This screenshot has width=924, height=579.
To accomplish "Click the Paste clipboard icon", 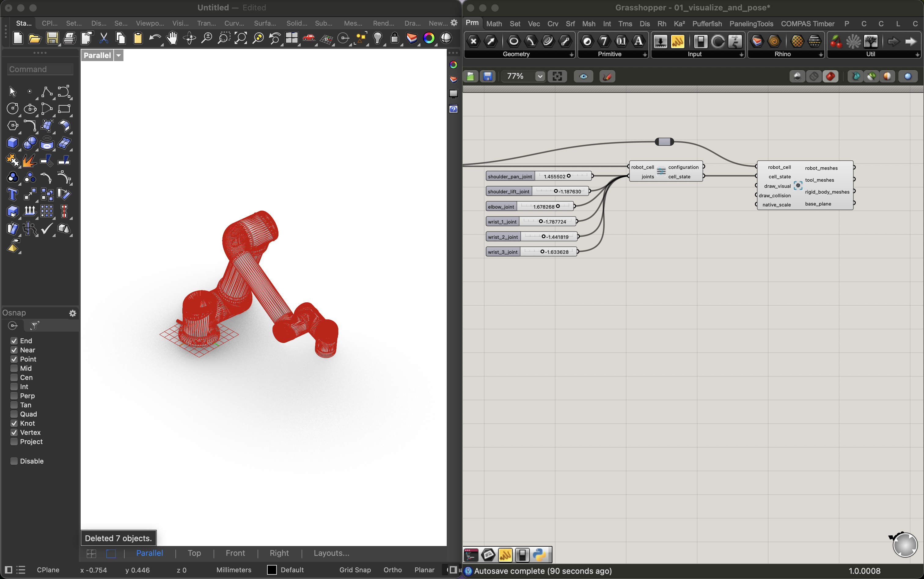I will [138, 38].
